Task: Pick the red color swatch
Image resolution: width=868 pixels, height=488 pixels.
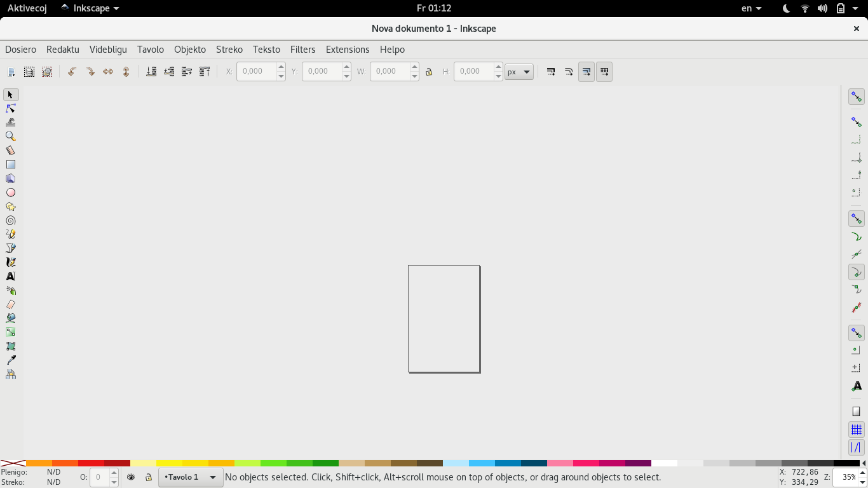Action: pyautogui.click(x=91, y=463)
